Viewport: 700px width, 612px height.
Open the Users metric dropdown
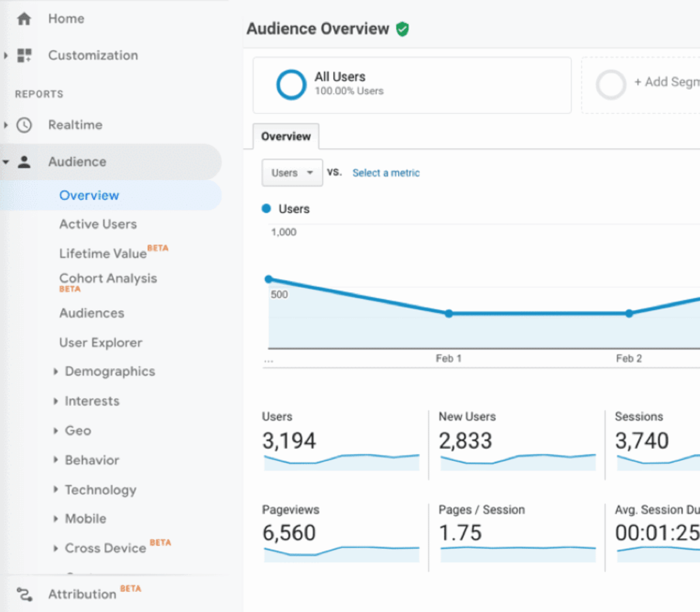point(292,173)
